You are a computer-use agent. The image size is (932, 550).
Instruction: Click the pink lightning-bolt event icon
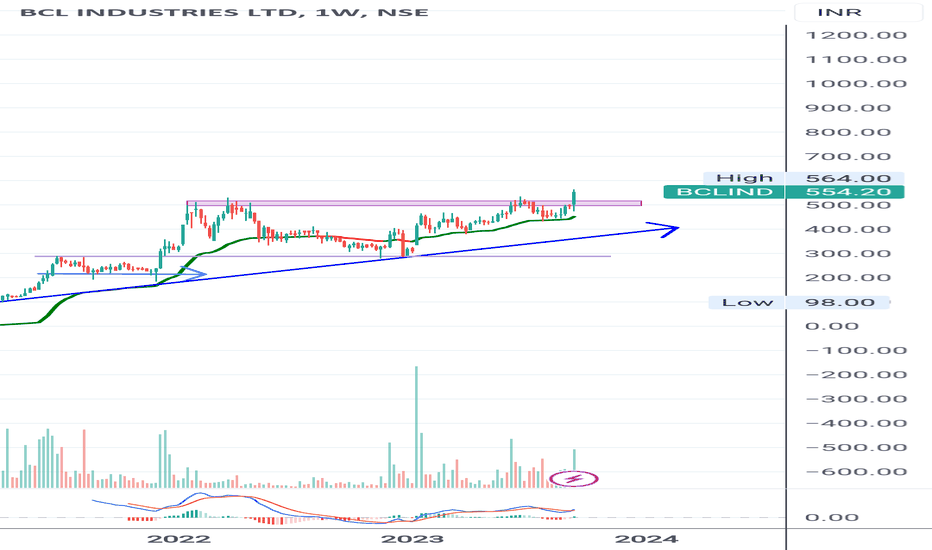coord(574,479)
